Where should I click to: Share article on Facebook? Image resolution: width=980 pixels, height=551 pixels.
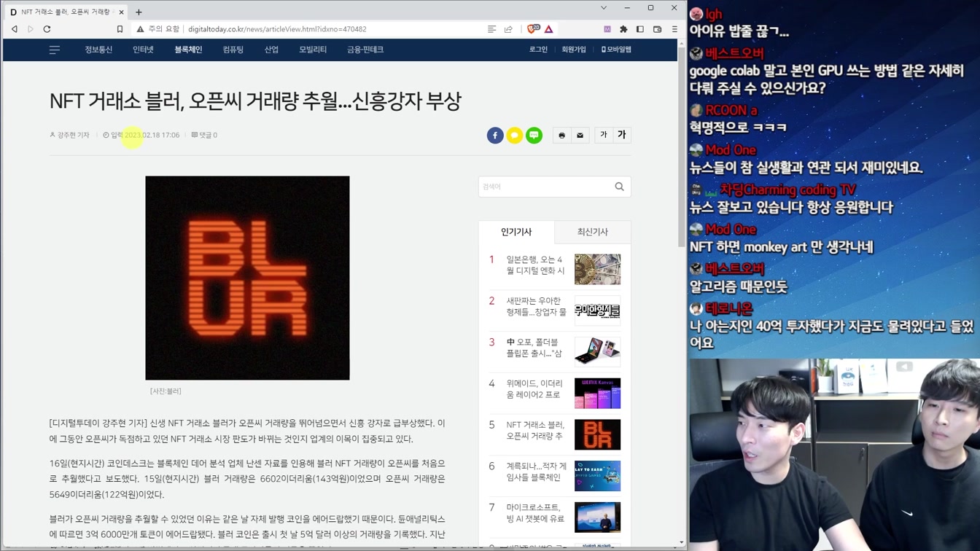pos(495,135)
